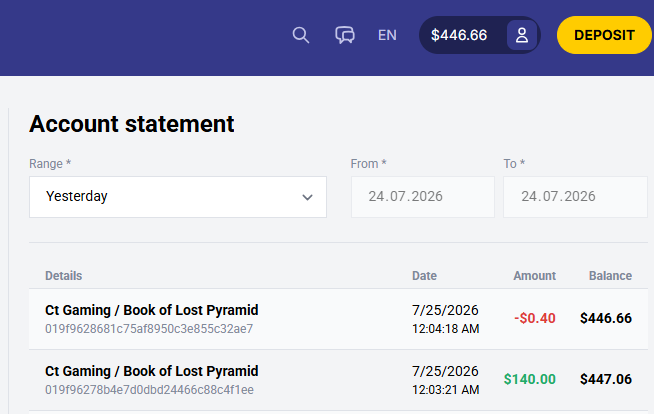Open the Range dropdown showing Yesterday
654x414 pixels.
178,197
